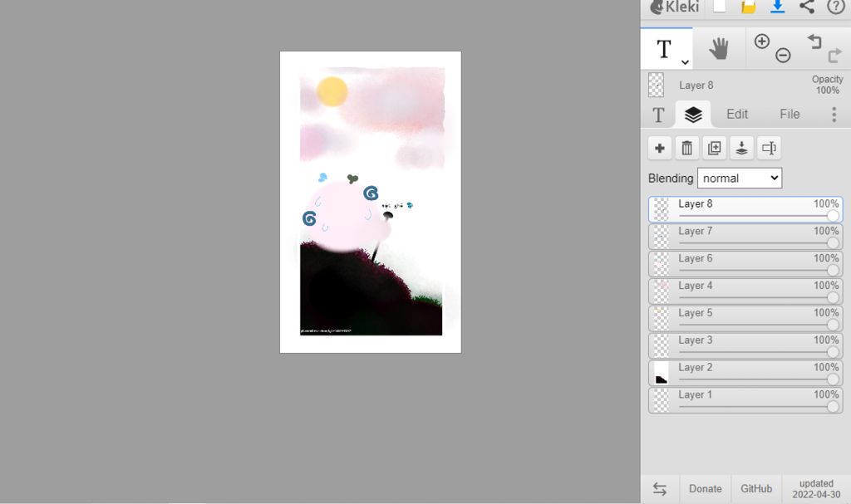Click the share icon
The width and height of the screenshot is (851, 504).
point(806,7)
